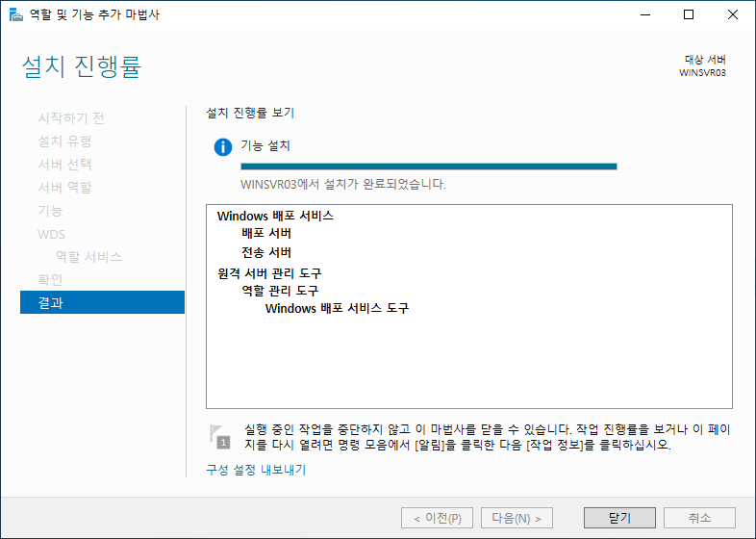The image size is (756, 539).
Task: Click the WINSVR03에서 설치가 완료되었습니다 status text
Action: (x=343, y=185)
